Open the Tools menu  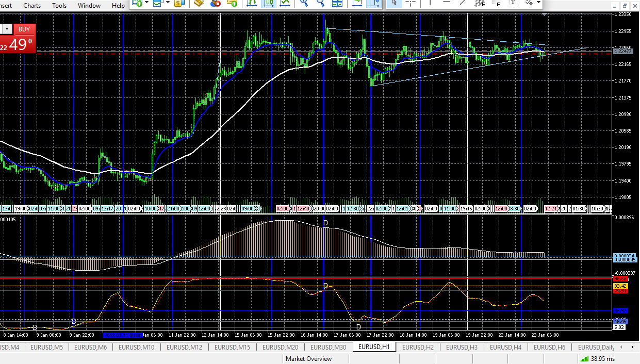pos(59,5)
